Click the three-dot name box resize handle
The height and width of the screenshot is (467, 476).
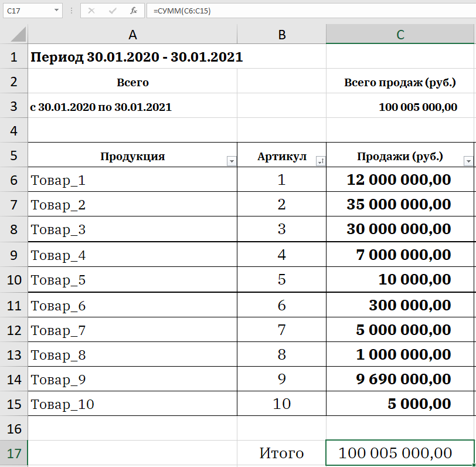[72, 11]
